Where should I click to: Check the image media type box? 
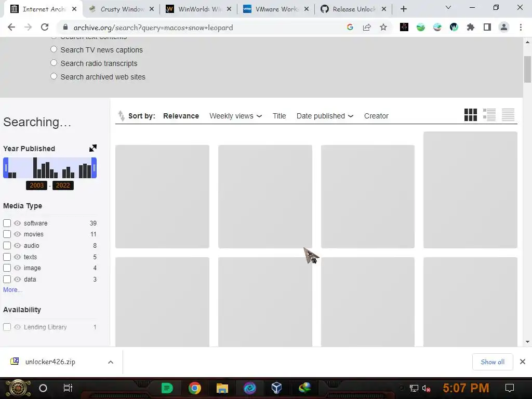[7, 268]
